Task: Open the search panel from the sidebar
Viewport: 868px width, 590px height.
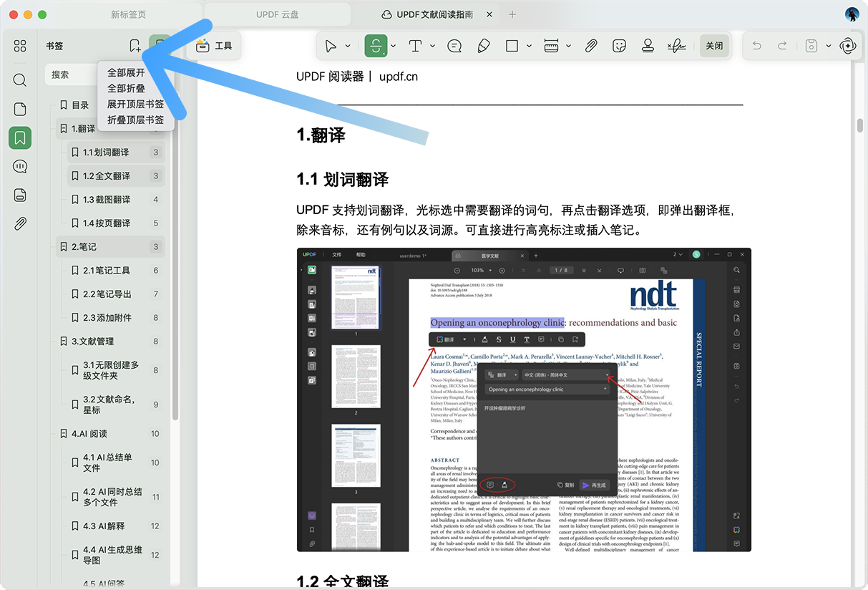Action: click(x=20, y=79)
